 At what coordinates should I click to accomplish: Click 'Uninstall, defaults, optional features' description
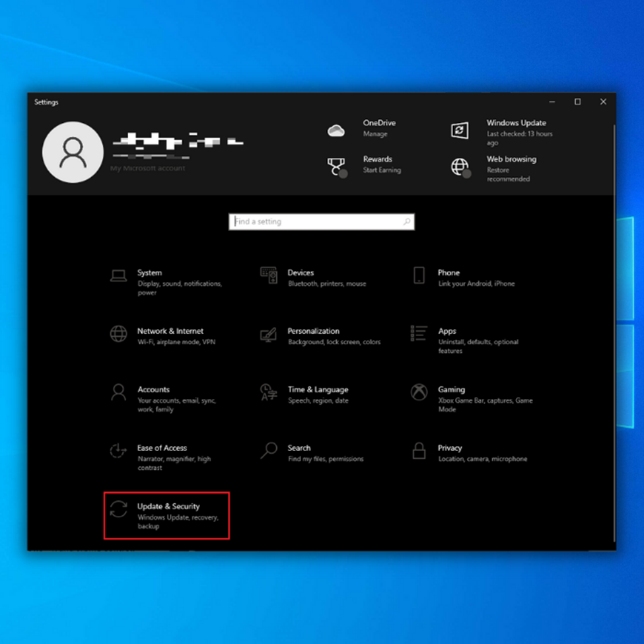coord(478,346)
